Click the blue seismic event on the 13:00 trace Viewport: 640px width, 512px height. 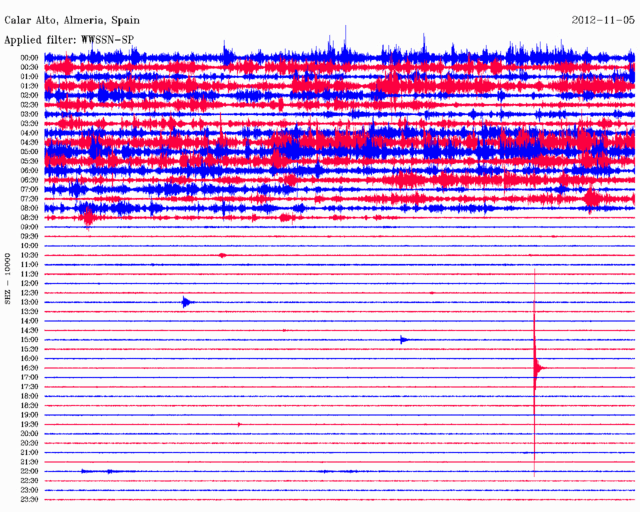187,302
